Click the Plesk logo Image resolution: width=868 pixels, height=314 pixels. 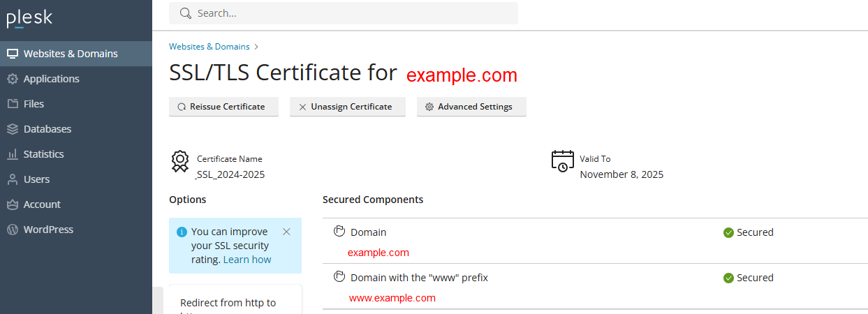pyautogui.click(x=29, y=19)
